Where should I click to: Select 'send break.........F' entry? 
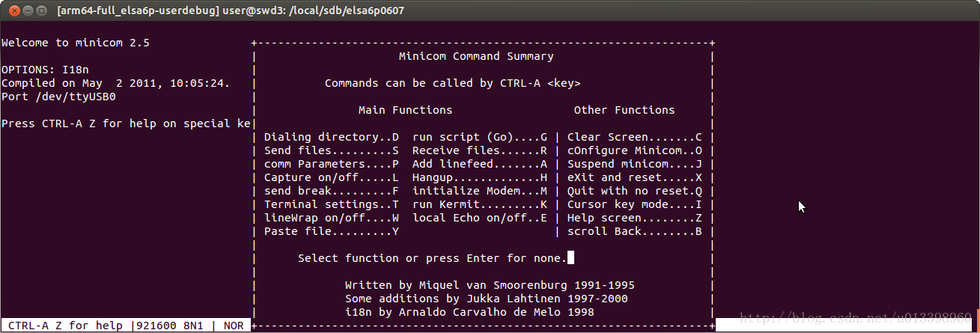[x=332, y=191]
